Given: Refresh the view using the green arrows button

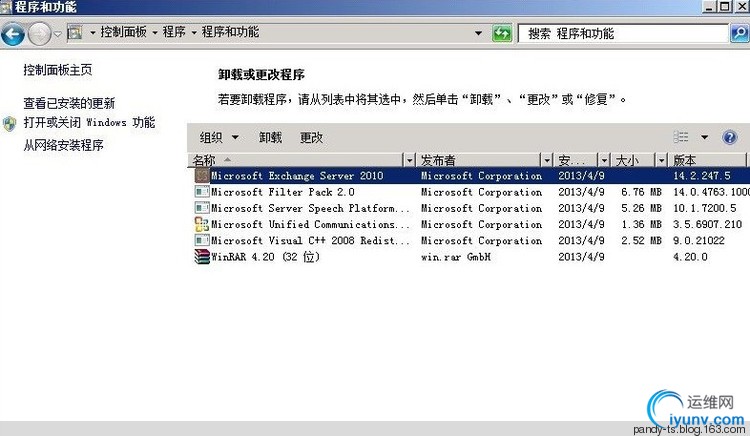Looking at the screenshot, I should [502, 33].
